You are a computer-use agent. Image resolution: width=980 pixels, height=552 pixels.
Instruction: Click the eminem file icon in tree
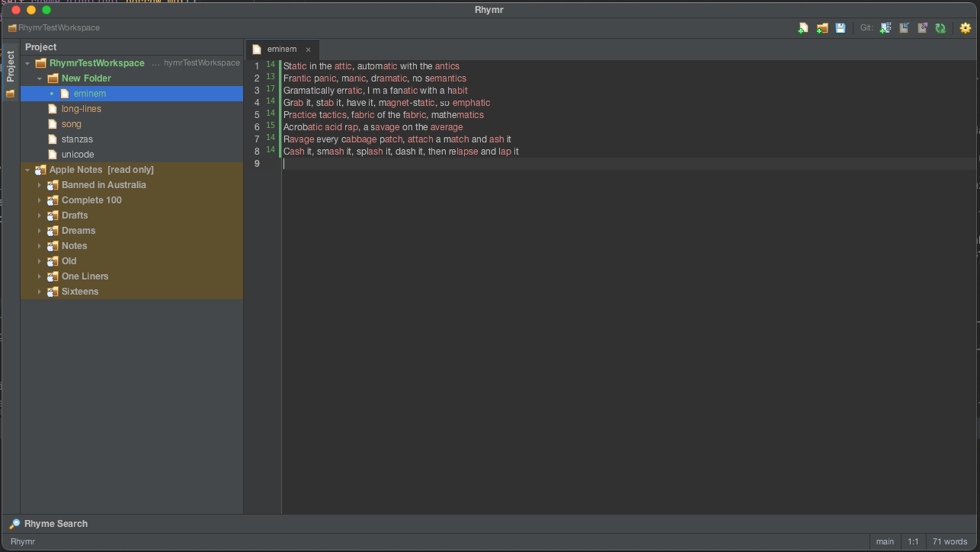(x=65, y=94)
